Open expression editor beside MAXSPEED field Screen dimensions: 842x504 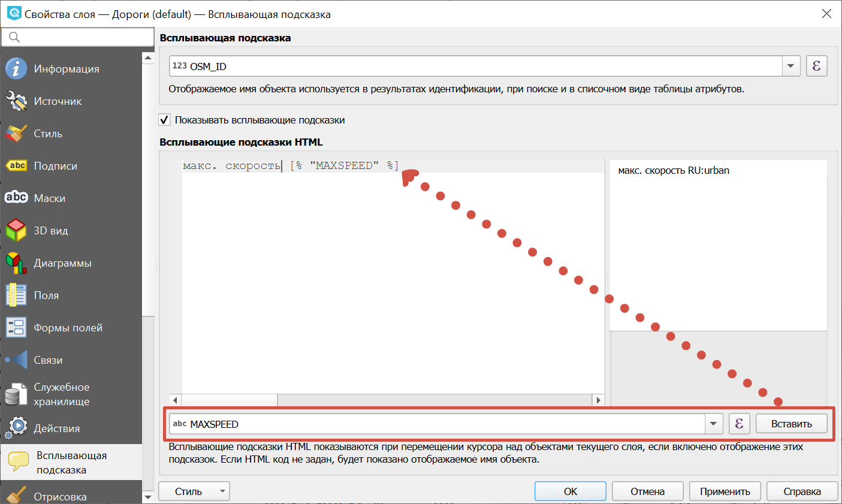click(739, 424)
